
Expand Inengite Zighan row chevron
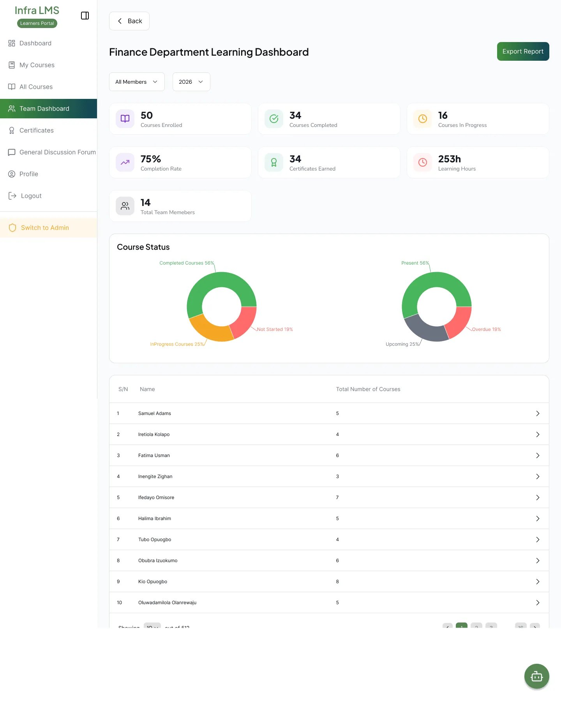coord(538,477)
